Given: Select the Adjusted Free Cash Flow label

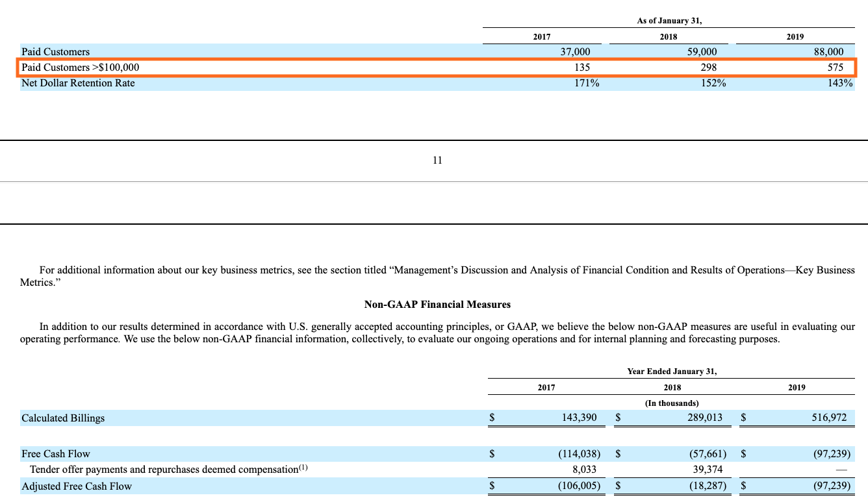Looking at the screenshot, I should tap(76, 485).
